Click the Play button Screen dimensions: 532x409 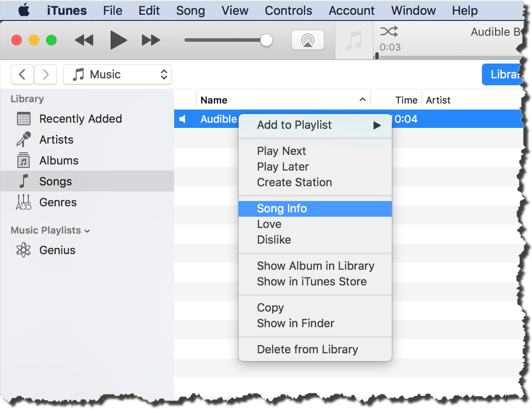tap(118, 40)
